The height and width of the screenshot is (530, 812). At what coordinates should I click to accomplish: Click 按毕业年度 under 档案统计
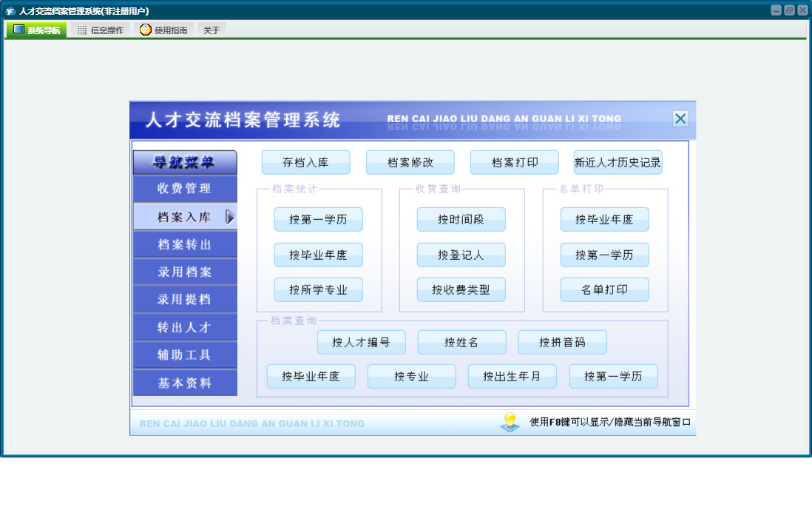[x=319, y=255]
